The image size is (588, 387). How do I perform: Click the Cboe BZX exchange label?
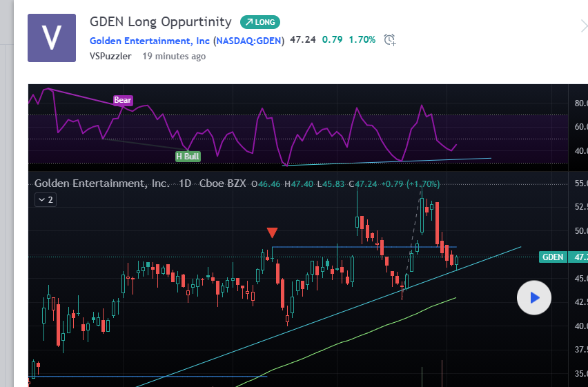coord(222,184)
